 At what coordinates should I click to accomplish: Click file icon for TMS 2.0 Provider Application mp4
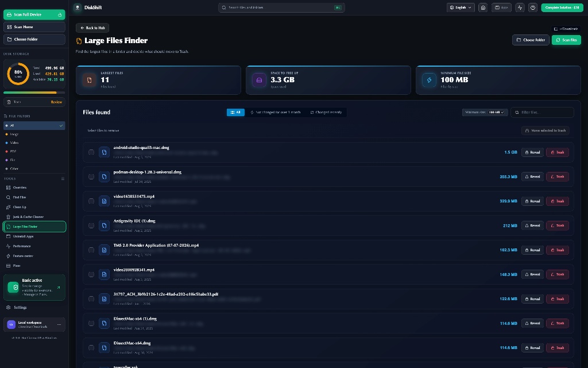point(105,250)
